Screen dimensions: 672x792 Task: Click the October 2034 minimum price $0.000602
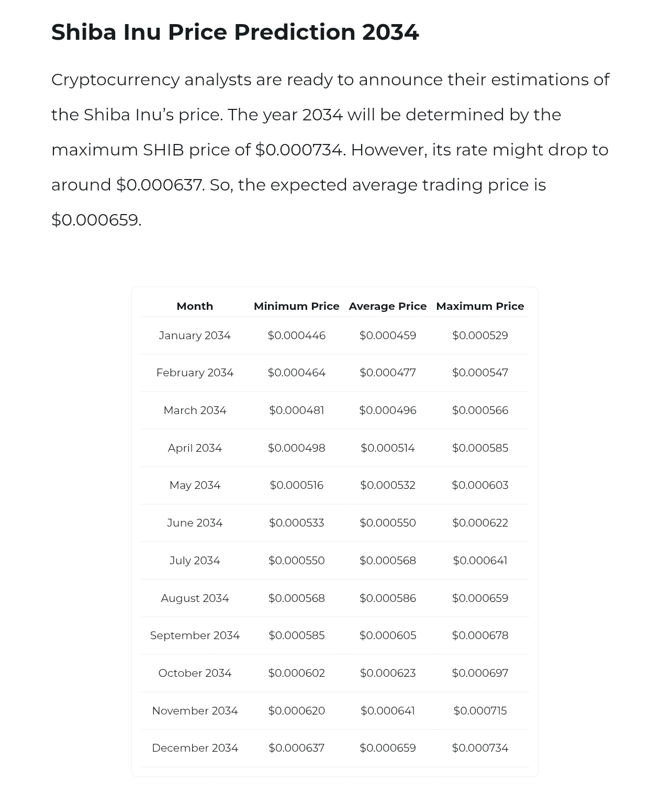(296, 673)
